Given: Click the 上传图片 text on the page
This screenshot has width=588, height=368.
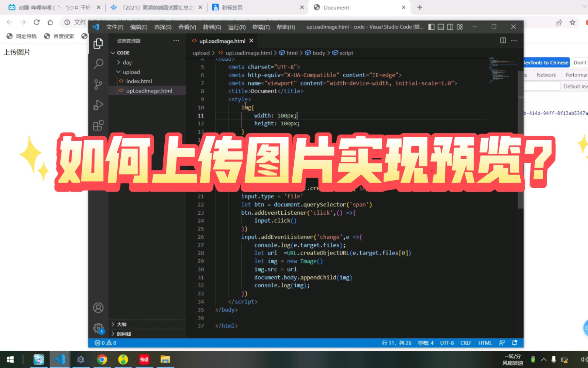Looking at the screenshot, I should coord(17,52).
